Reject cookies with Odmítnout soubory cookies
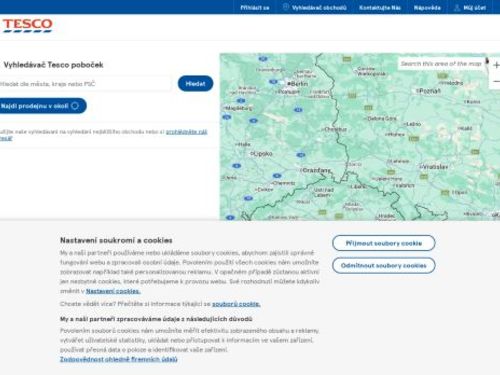This screenshot has height=375, width=500. (x=384, y=266)
